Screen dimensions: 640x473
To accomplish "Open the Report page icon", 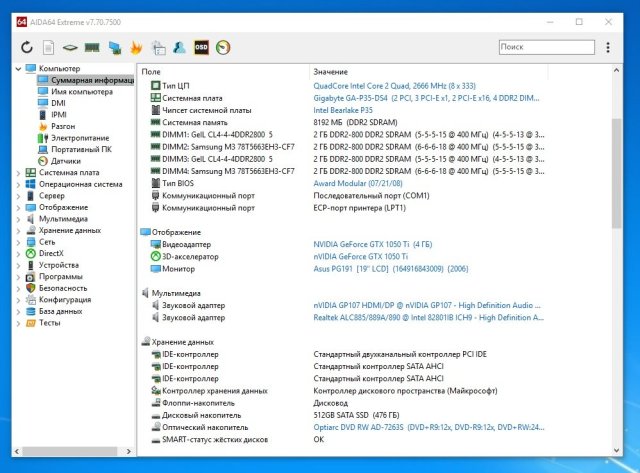I will click(49, 47).
